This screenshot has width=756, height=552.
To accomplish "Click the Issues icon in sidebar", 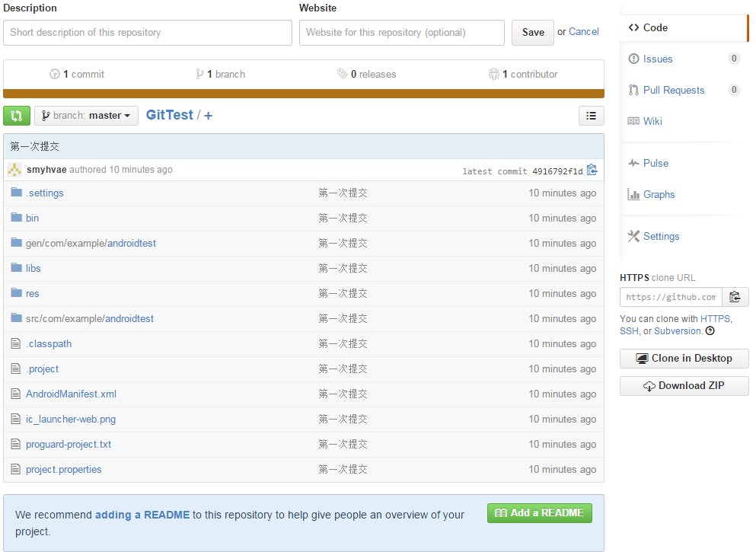I will click(x=633, y=59).
